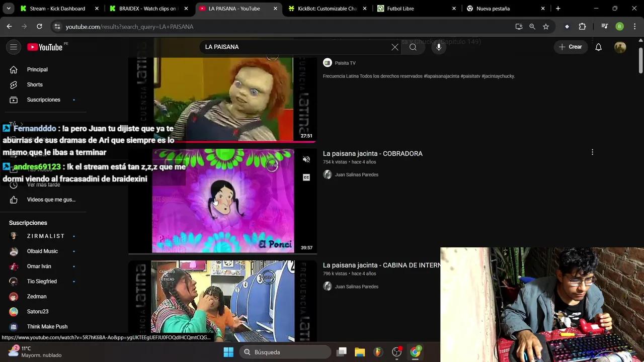Open Chrome media controls icon
644x362 pixels.
click(x=605, y=27)
